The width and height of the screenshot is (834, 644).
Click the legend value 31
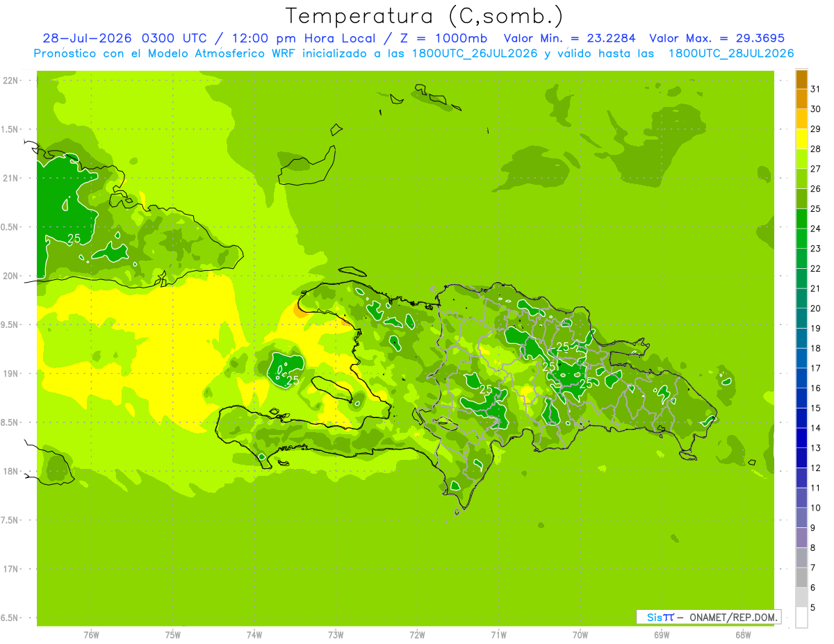816,88
